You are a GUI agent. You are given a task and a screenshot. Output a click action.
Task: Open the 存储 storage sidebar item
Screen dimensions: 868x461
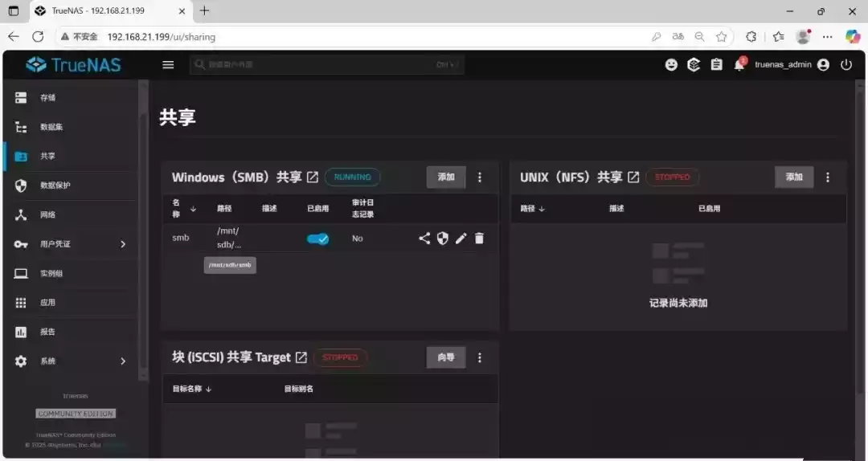(x=71, y=98)
